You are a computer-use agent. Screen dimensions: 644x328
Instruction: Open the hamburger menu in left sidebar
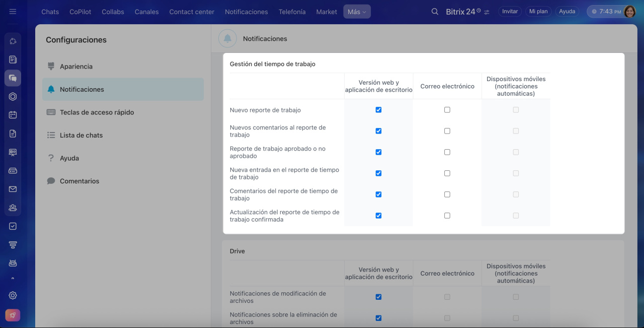click(x=13, y=11)
